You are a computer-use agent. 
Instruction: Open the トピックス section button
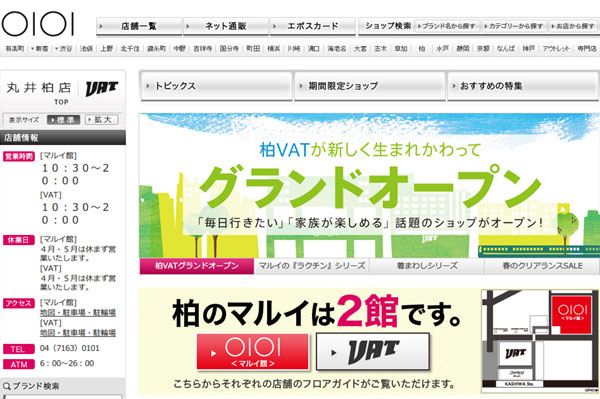pos(216,86)
